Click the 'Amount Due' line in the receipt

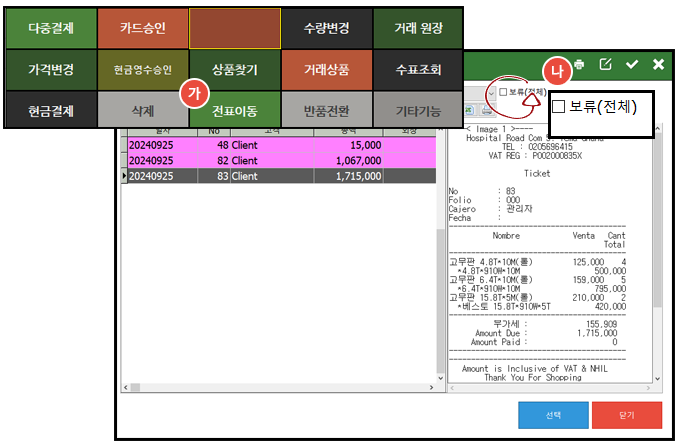point(546,333)
